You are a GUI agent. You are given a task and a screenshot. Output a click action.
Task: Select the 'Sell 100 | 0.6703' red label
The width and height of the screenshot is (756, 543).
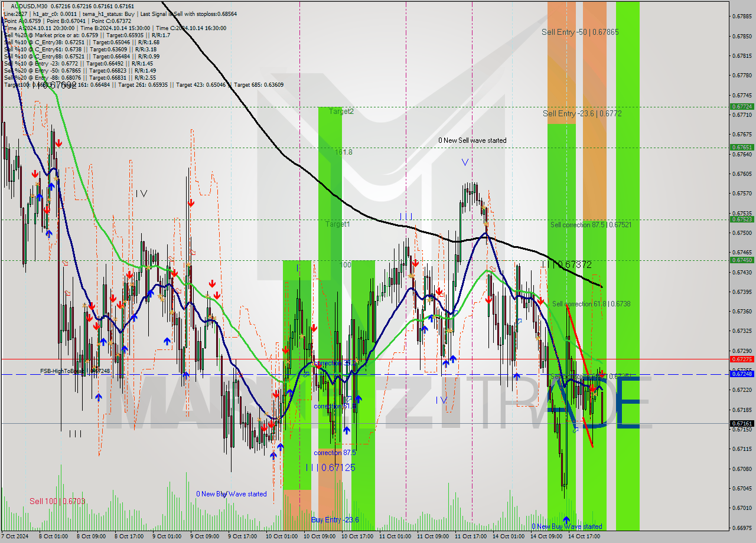pyautogui.click(x=57, y=501)
